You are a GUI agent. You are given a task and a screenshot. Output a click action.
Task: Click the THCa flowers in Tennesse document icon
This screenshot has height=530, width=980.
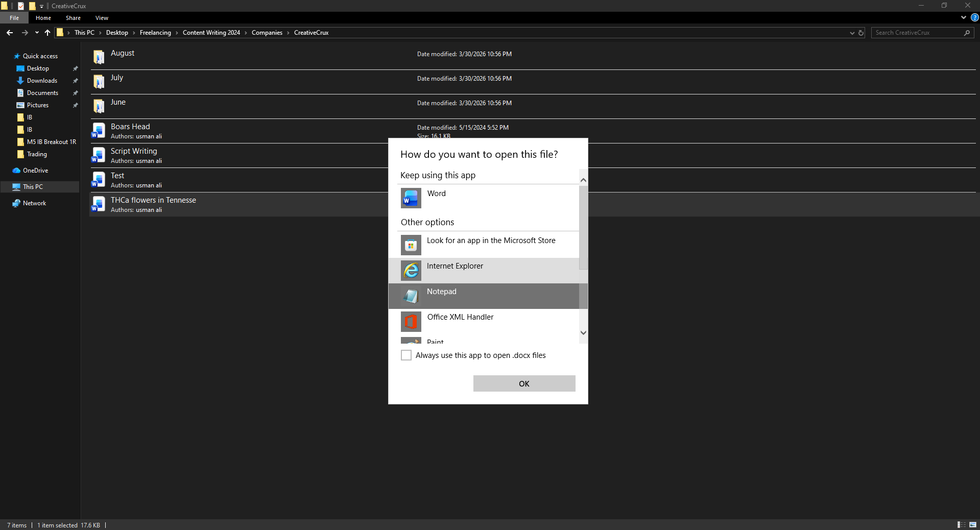(98, 204)
